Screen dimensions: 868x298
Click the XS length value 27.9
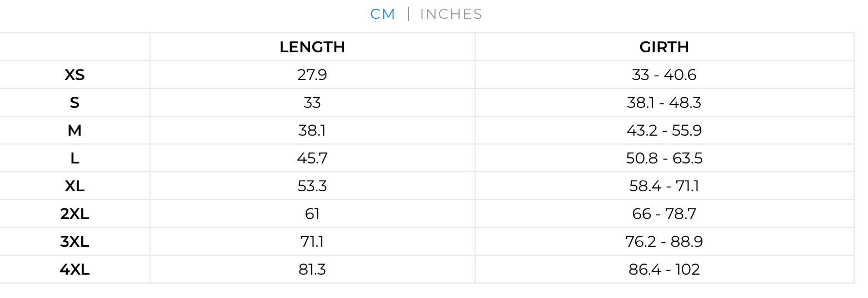point(312,75)
